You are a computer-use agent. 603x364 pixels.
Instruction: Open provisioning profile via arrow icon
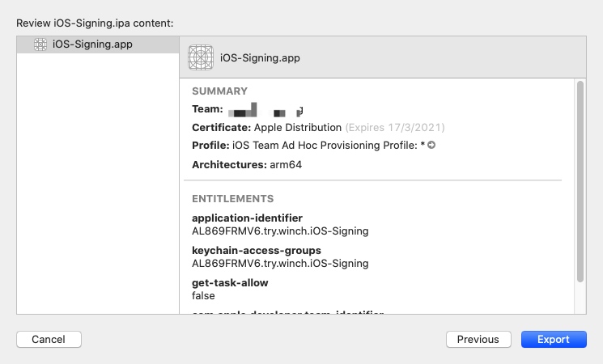point(431,145)
